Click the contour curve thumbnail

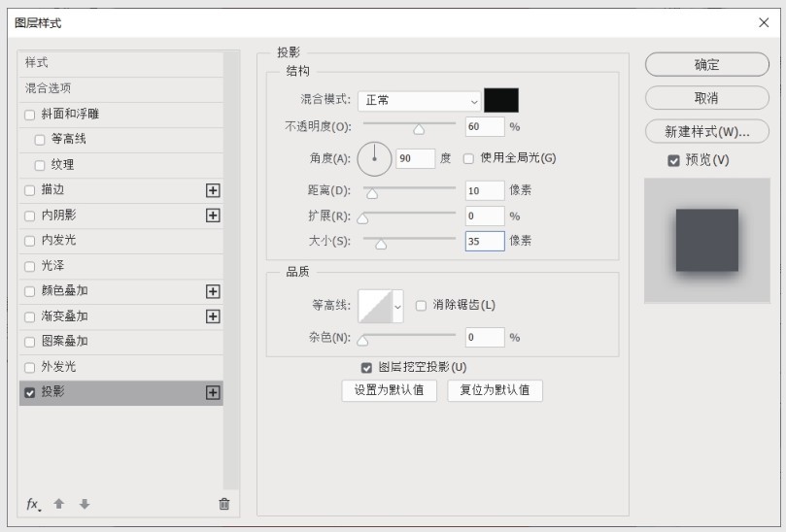tap(375, 306)
